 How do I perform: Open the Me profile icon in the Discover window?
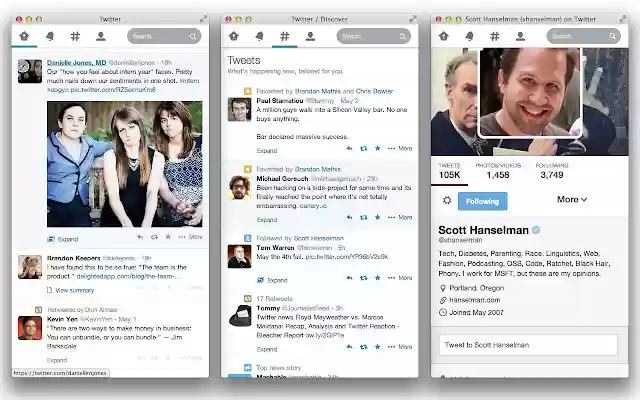[x=309, y=37]
